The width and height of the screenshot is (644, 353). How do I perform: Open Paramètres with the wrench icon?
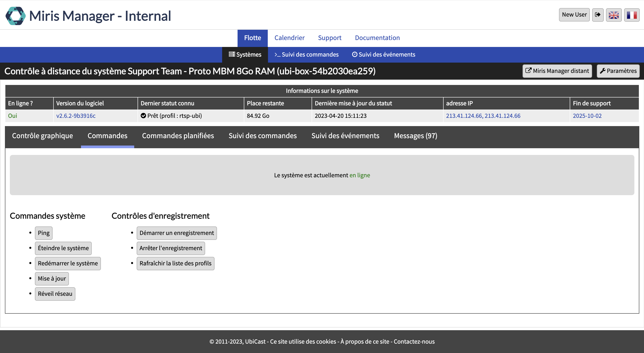(618, 71)
